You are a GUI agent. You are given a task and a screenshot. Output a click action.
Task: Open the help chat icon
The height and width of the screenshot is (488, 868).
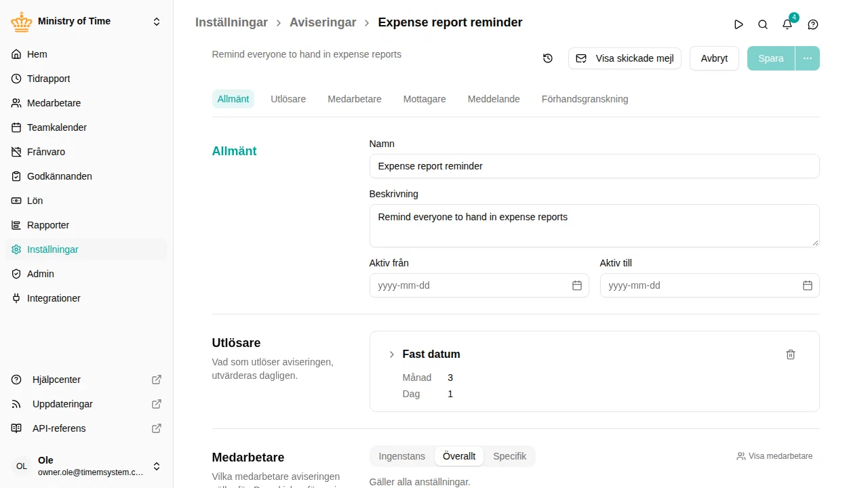pos(813,24)
